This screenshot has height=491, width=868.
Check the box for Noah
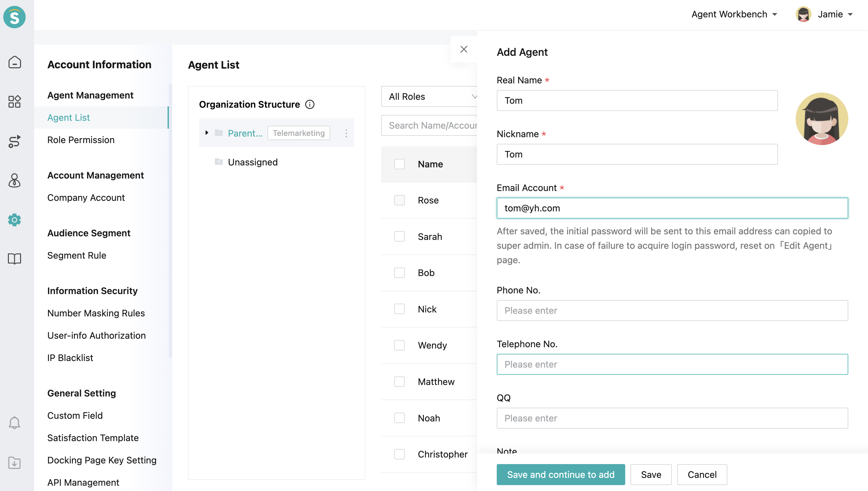click(x=399, y=418)
